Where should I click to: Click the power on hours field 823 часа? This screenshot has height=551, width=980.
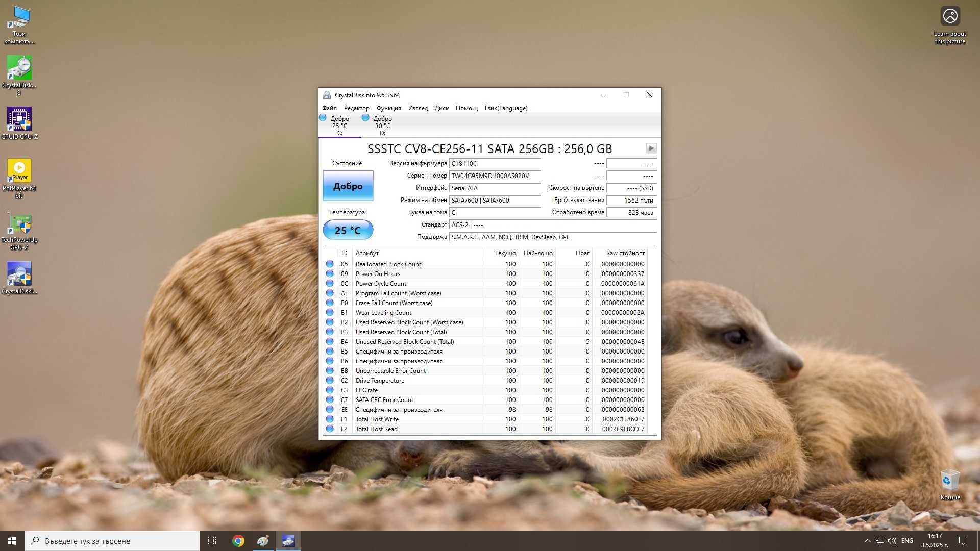click(x=631, y=213)
